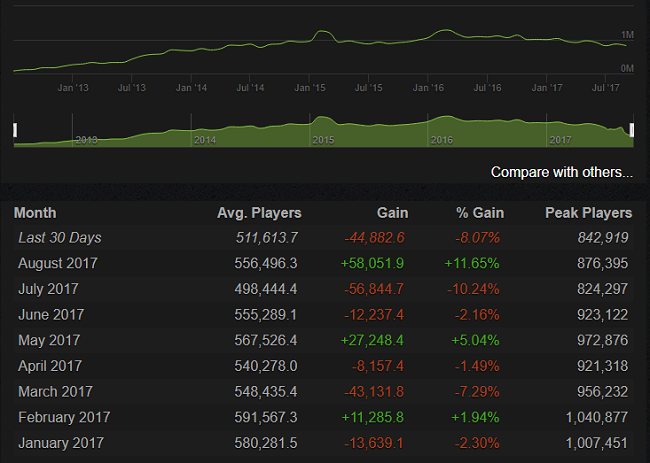This screenshot has height=463, width=650.
Task: Click the 2014 marker in the overview chart
Action: [x=205, y=140]
